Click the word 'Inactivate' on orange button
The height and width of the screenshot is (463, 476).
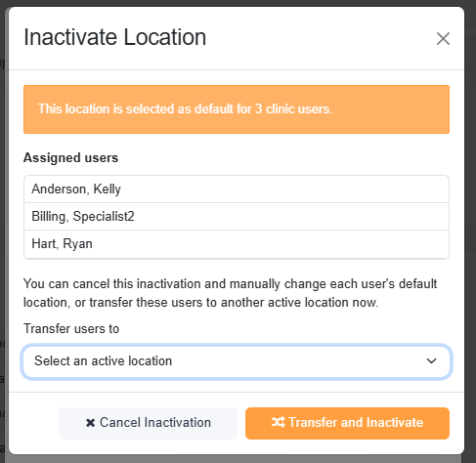[395, 422]
